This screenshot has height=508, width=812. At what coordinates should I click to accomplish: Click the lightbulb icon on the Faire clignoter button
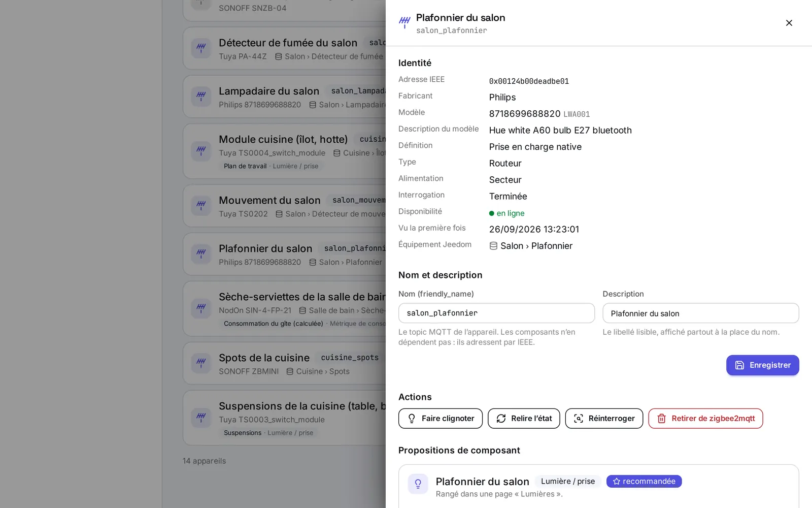(x=412, y=419)
